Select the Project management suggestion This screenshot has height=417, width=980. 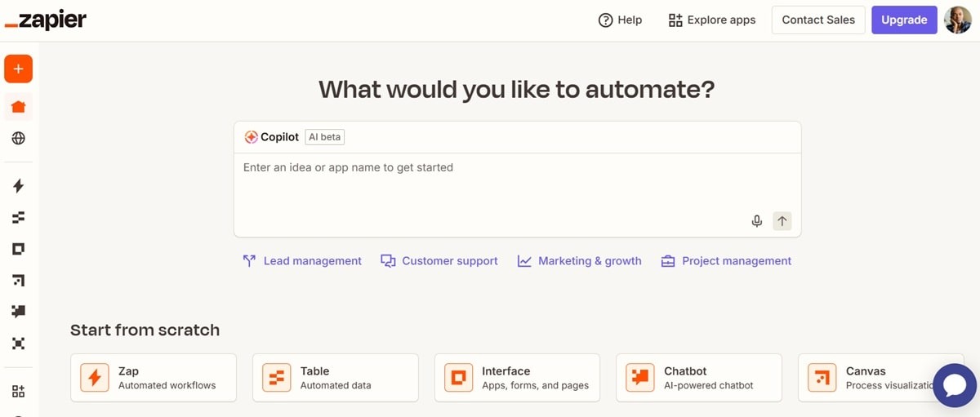click(x=726, y=261)
